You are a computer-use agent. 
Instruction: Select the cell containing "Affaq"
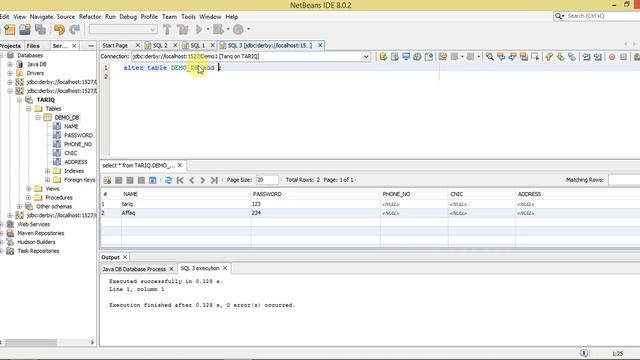[186, 213]
